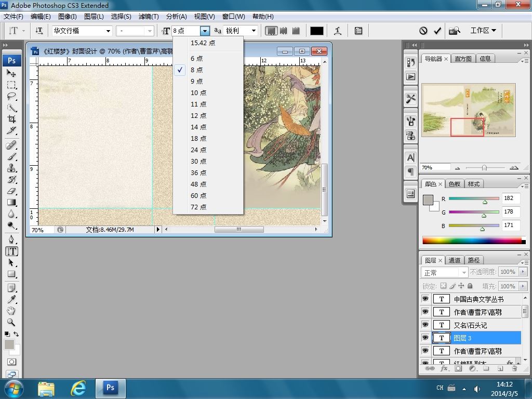
Task: Click the R value field 182
Action: [511, 198]
